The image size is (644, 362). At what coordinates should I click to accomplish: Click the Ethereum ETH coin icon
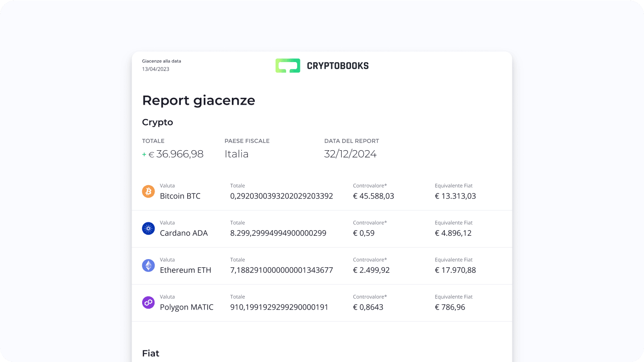(x=148, y=266)
